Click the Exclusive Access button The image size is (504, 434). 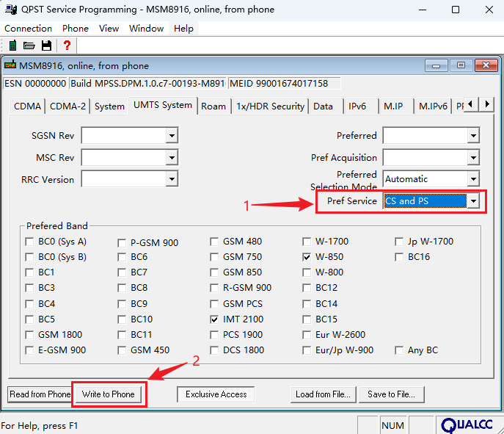coord(216,394)
